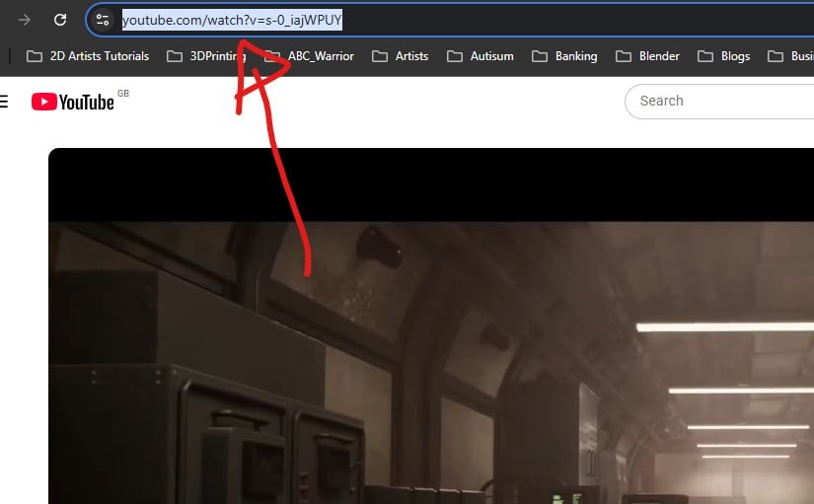
Task: Reload the page with refresh icon
Action: click(60, 20)
